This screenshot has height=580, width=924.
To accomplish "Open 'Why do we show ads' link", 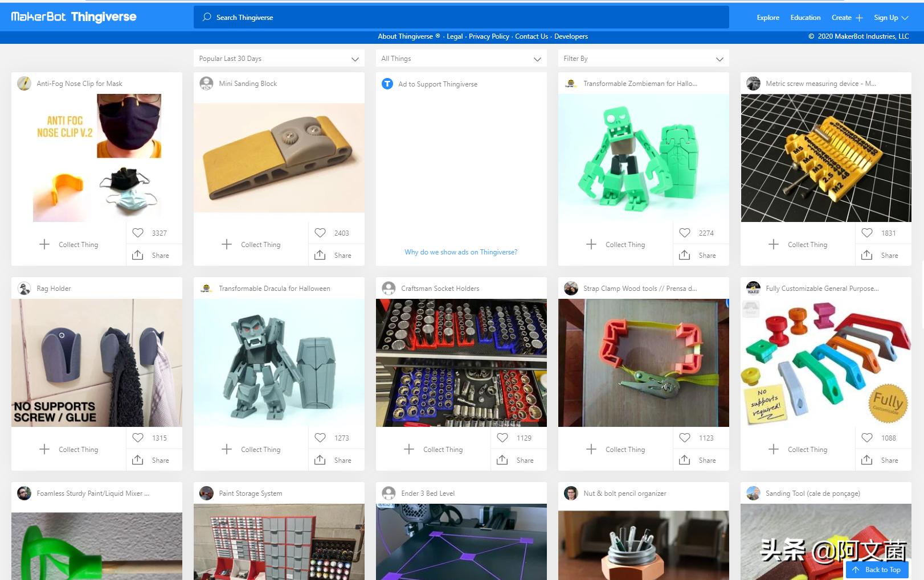I will pos(461,252).
